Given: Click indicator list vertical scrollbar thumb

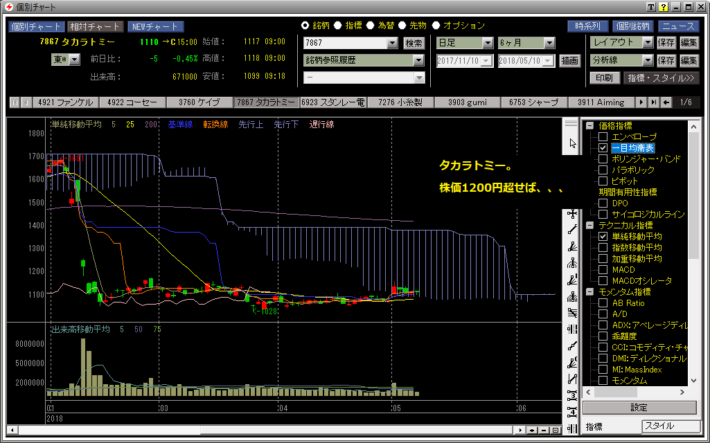Looking at the screenshot, I should (694, 197).
